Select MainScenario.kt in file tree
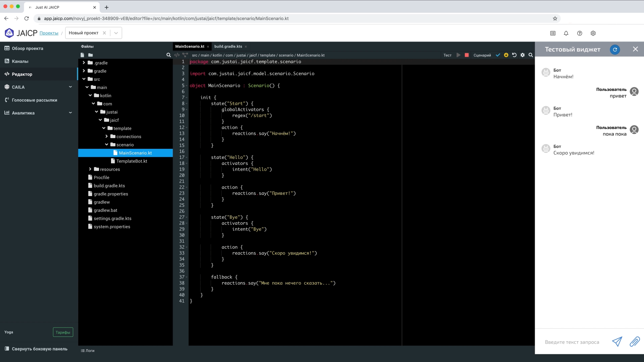644x362 pixels. point(125,153)
